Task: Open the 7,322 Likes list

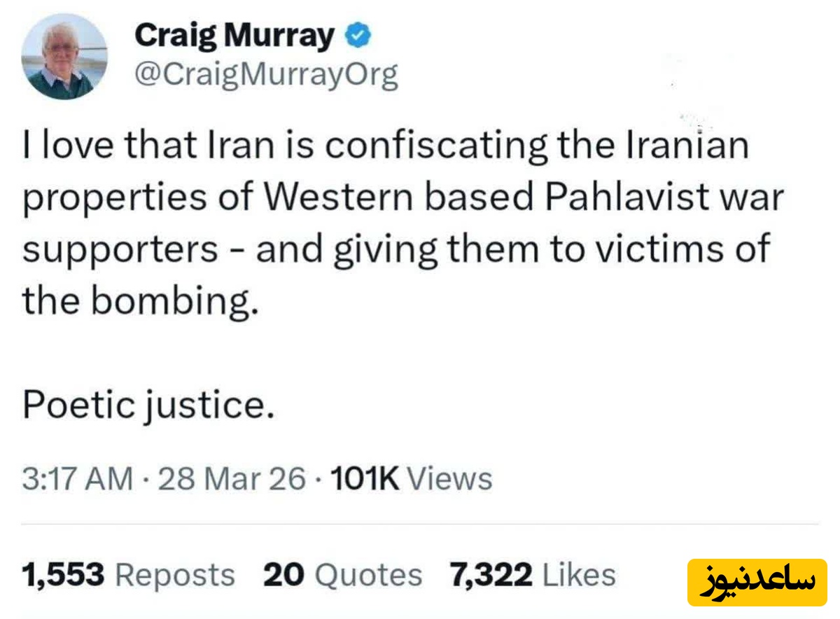Action: 533,576
